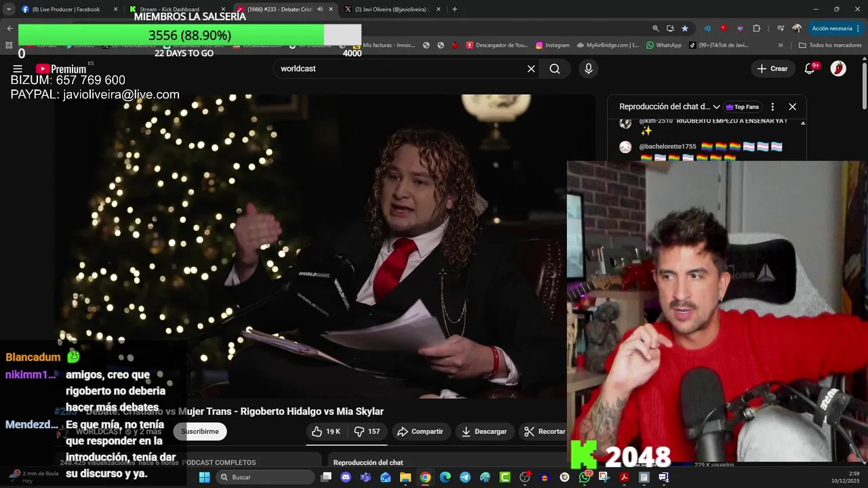
Task: Click the Recortar clip button
Action: [x=545, y=431]
